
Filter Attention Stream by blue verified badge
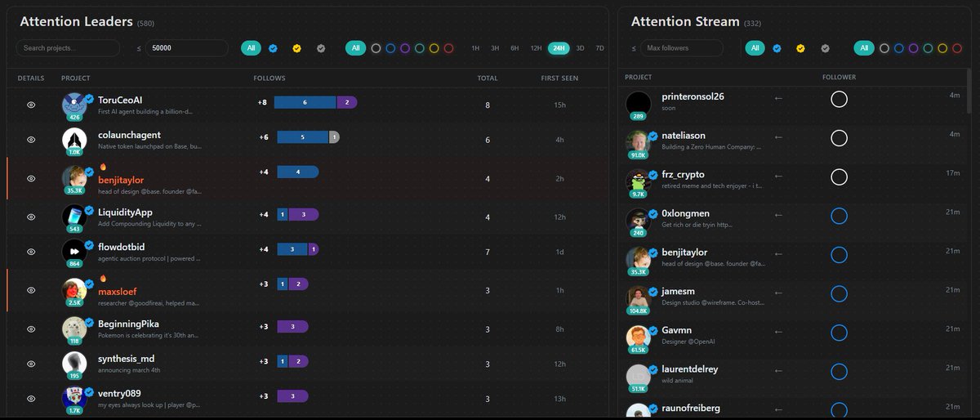(777, 48)
